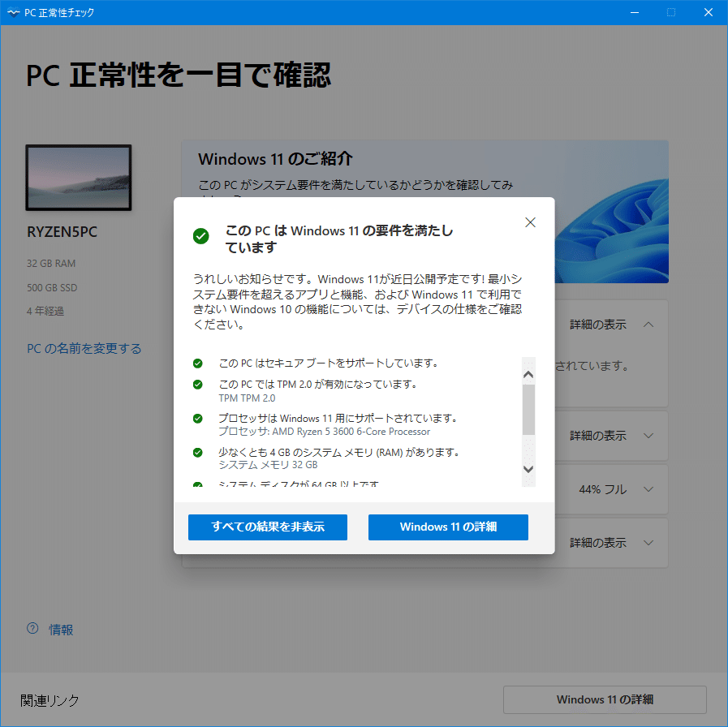728x727 pixels.
Task: Click the green check beside the processor supported result
Action: [x=198, y=419]
